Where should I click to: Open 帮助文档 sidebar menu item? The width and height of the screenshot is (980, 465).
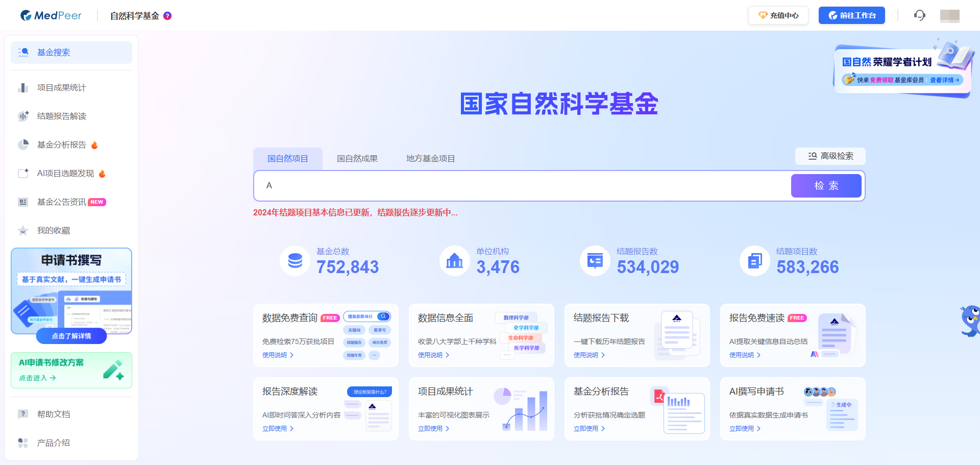coord(71,414)
